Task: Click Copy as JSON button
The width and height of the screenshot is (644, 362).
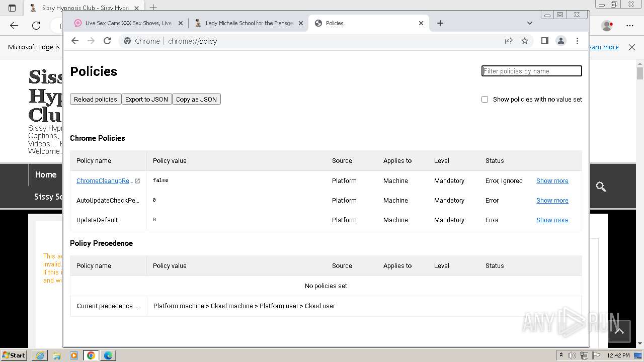Action: pyautogui.click(x=196, y=99)
